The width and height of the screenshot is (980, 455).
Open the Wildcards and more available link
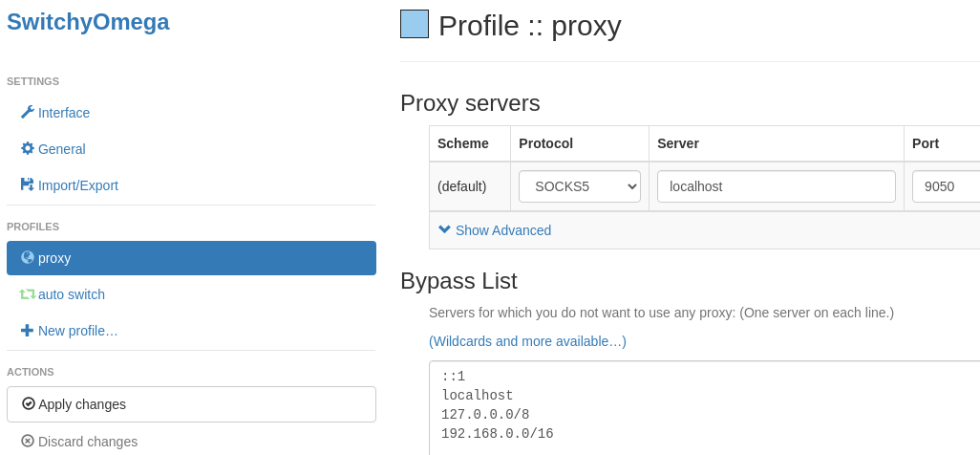527,341
